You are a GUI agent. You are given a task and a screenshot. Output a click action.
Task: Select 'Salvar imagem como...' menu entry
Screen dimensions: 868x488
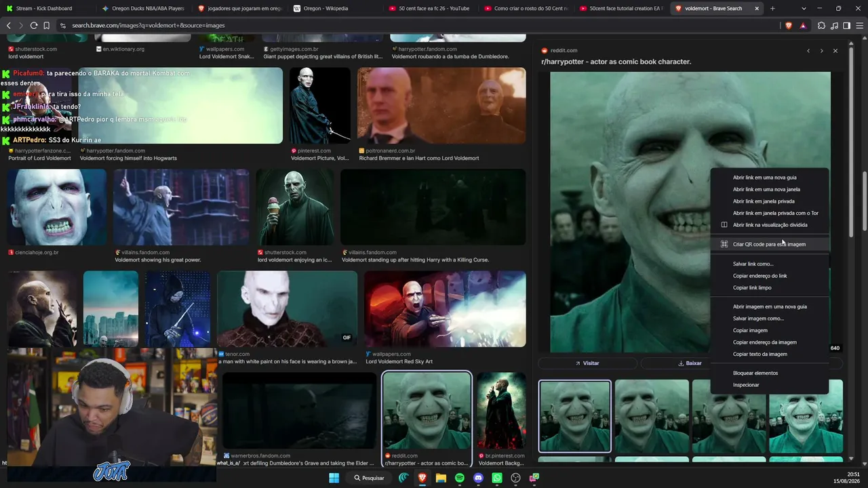tap(770, 319)
